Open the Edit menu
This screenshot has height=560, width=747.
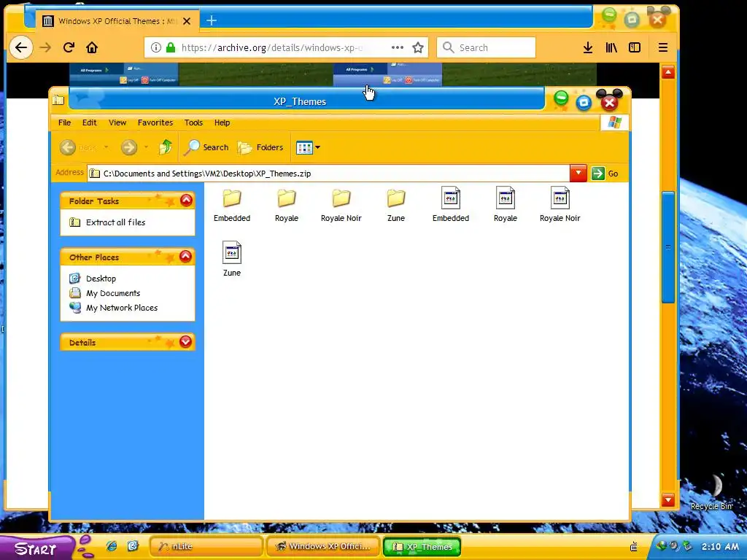tap(89, 122)
